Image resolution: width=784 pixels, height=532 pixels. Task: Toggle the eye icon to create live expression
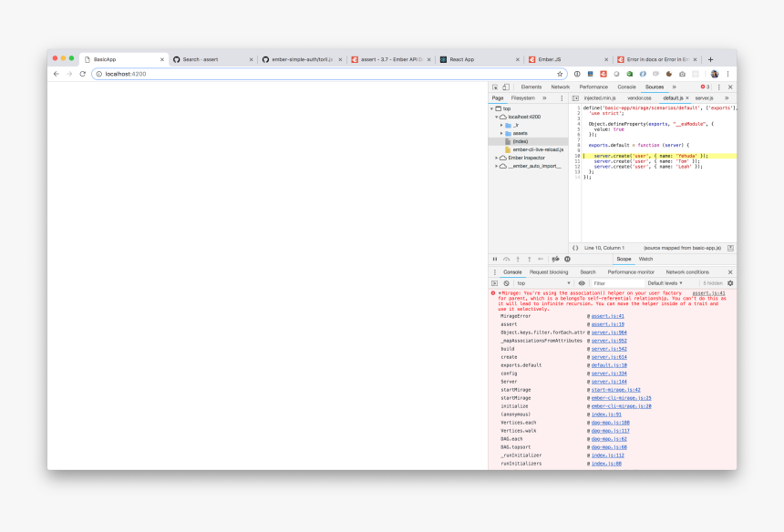[581, 283]
